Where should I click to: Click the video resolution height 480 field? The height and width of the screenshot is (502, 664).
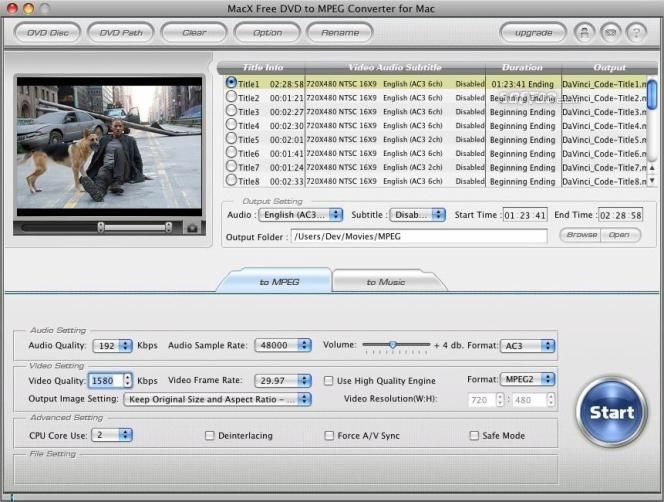click(x=529, y=400)
